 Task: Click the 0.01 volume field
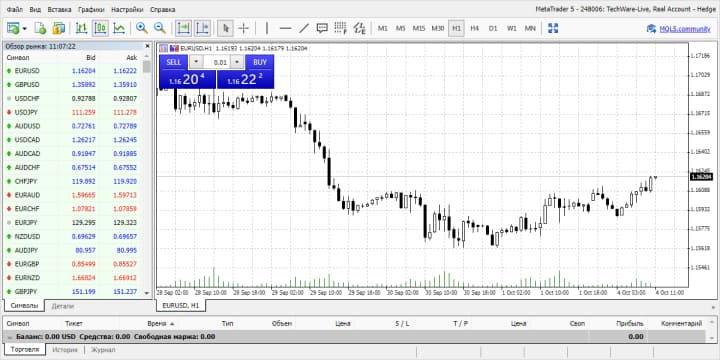(216, 62)
